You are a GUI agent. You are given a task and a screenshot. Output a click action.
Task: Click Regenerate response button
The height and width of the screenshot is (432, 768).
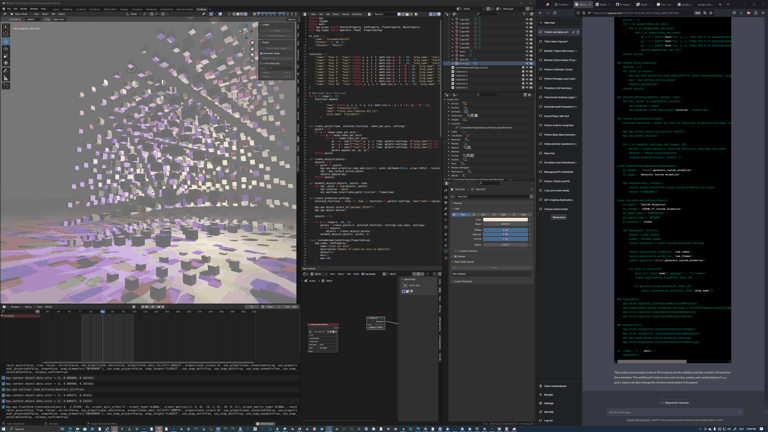pyautogui.click(x=675, y=403)
